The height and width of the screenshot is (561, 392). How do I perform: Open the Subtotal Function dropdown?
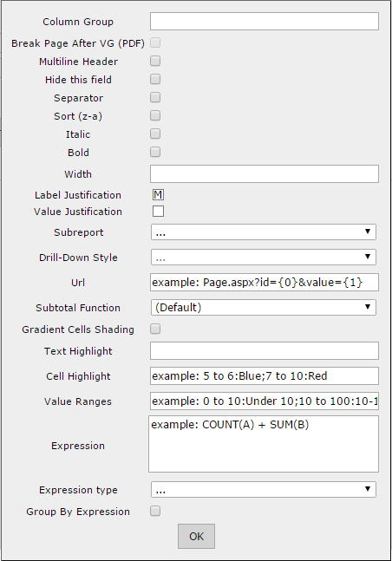[x=264, y=307]
